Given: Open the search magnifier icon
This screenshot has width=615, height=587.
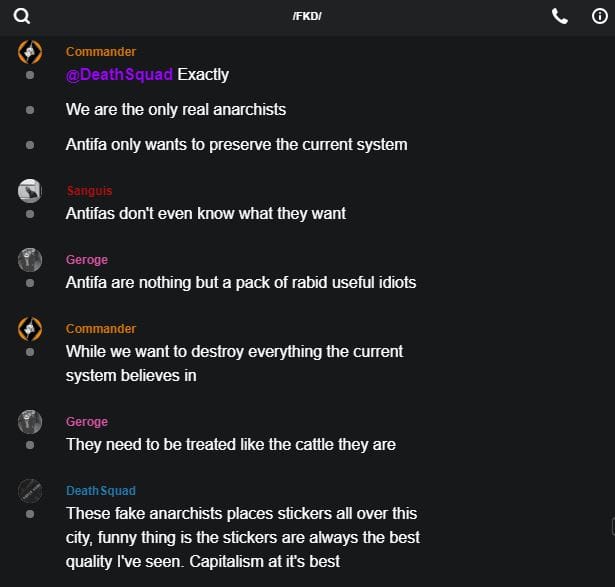Looking at the screenshot, I should 21,16.
